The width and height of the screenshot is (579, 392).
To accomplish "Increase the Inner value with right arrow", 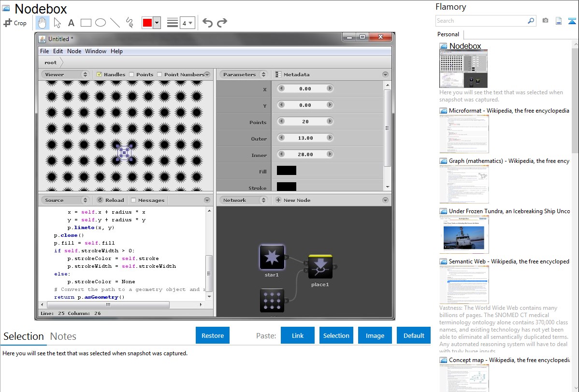I will pos(330,154).
